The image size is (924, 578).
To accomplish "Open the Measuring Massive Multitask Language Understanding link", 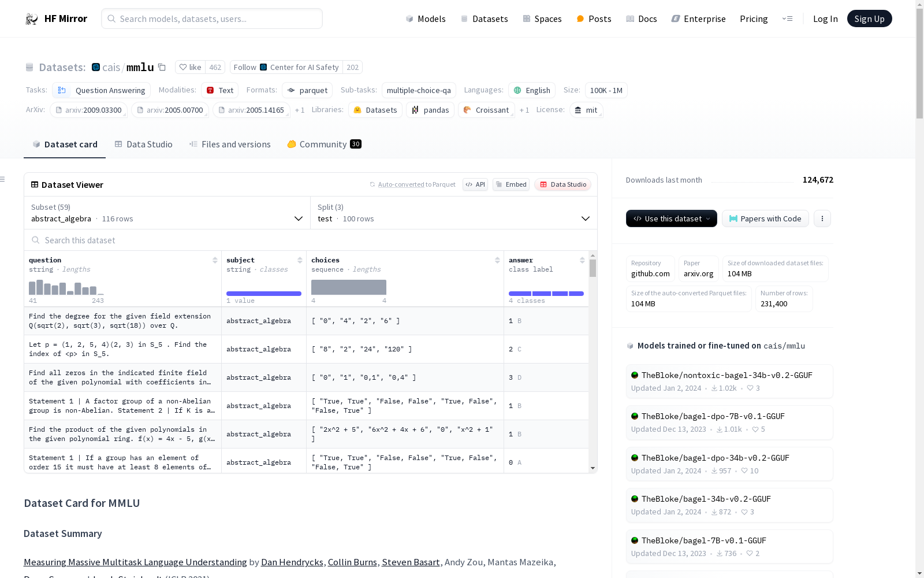I will 135,562.
